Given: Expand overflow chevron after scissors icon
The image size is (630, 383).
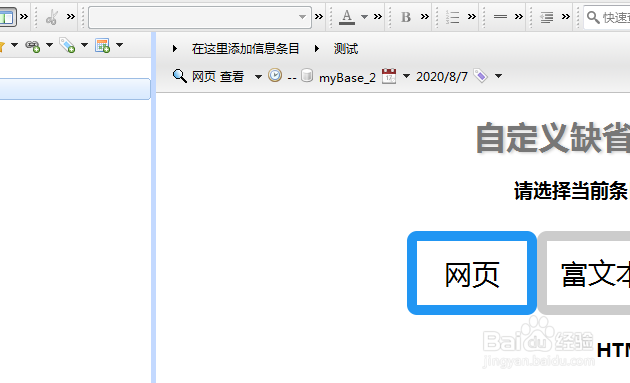Looking at the screenshot, I should pyautogui.click(x=71, y=17).
